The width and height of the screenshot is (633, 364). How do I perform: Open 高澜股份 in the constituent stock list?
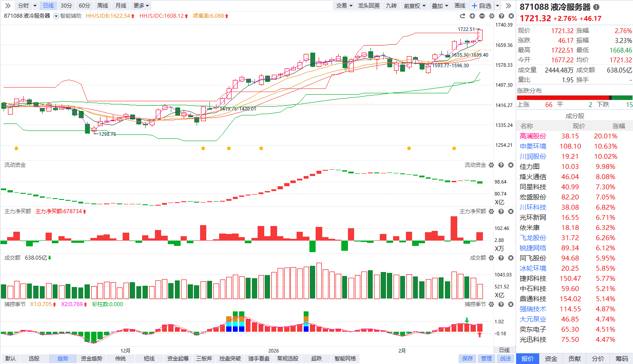(x=533, y=136)
